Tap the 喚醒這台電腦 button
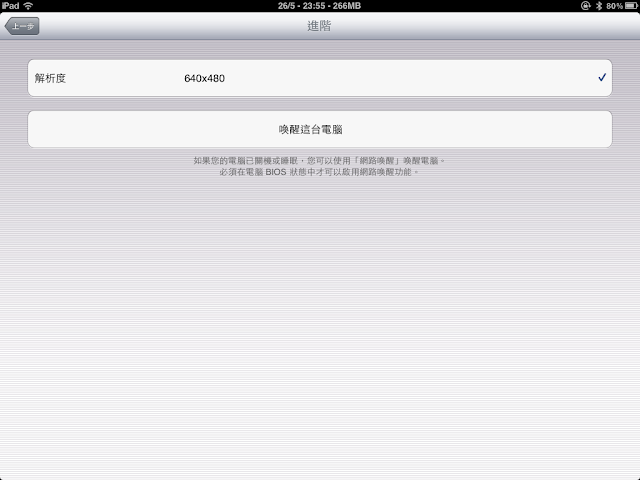The height and width of the screenshot is (480, 640). (x=320, y=129)
